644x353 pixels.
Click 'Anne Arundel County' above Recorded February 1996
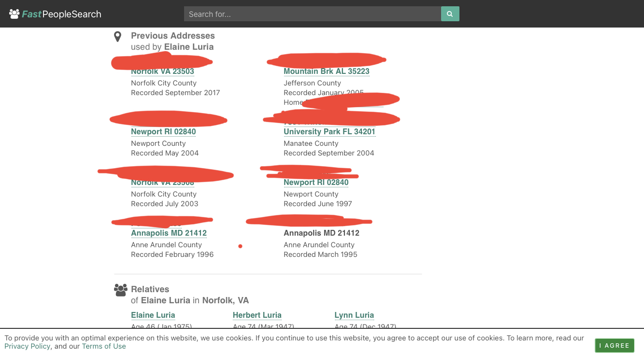click(x=166, y=245)
